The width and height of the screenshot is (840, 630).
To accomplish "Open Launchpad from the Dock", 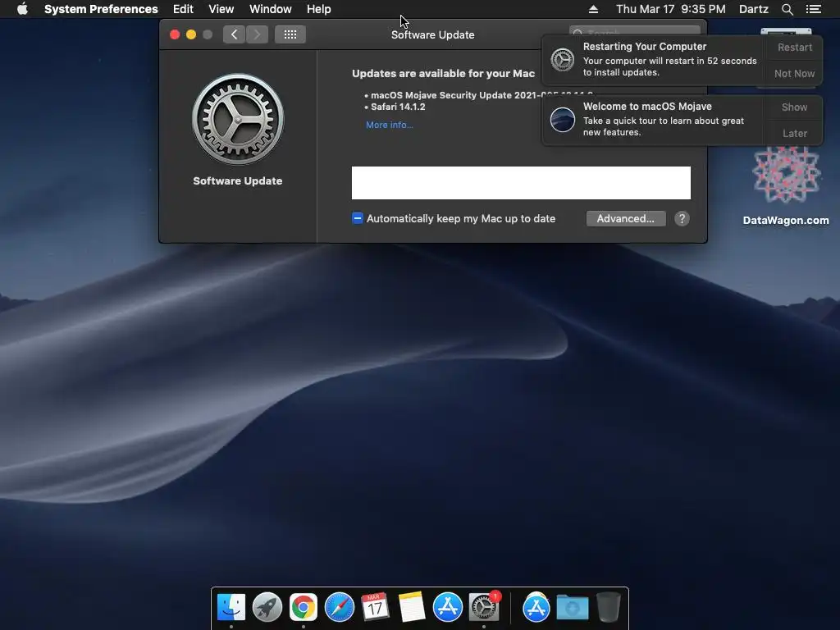I will pyautogui.click(x=267, y=608).
